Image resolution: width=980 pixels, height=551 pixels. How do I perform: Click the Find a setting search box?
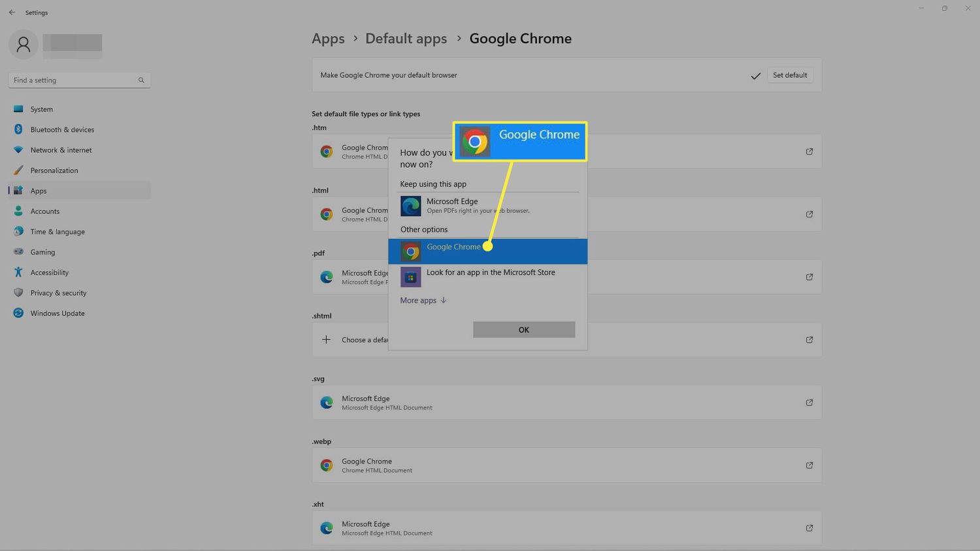(x=72, y=80)
